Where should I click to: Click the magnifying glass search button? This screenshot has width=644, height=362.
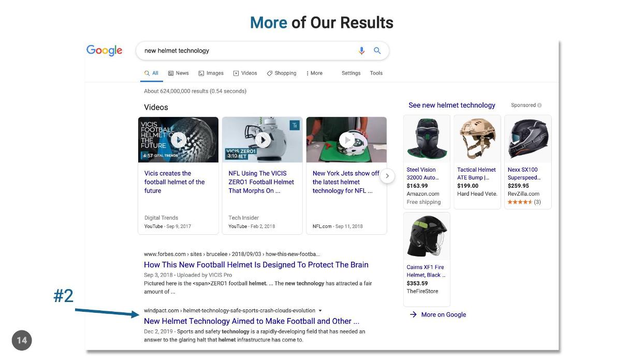(x=377, y=51)
